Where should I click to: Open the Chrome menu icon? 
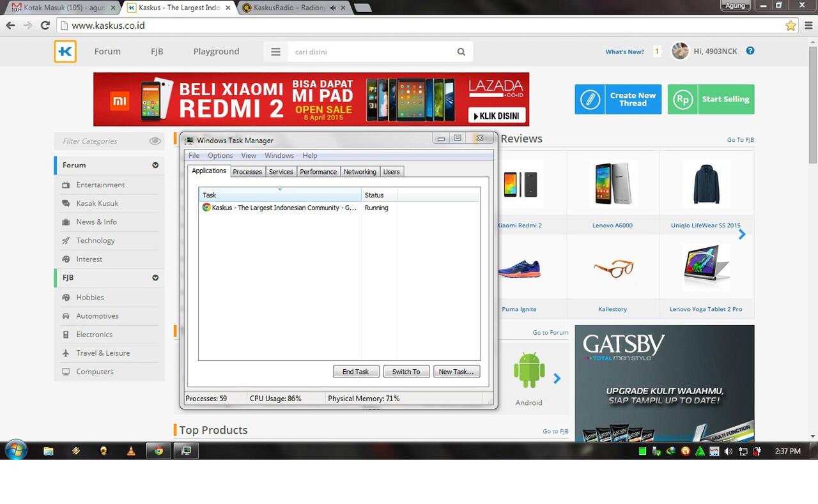click(807, 26)
